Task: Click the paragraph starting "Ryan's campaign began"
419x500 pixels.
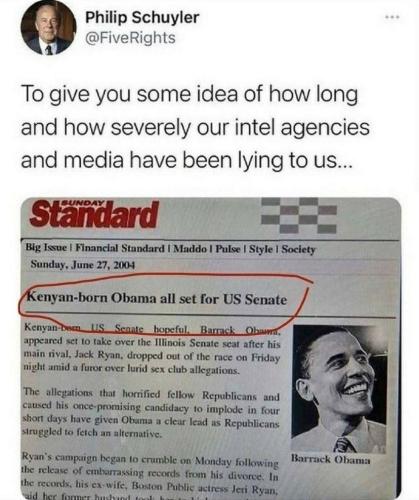Action: pyautogui.click(x=149, y=475)
